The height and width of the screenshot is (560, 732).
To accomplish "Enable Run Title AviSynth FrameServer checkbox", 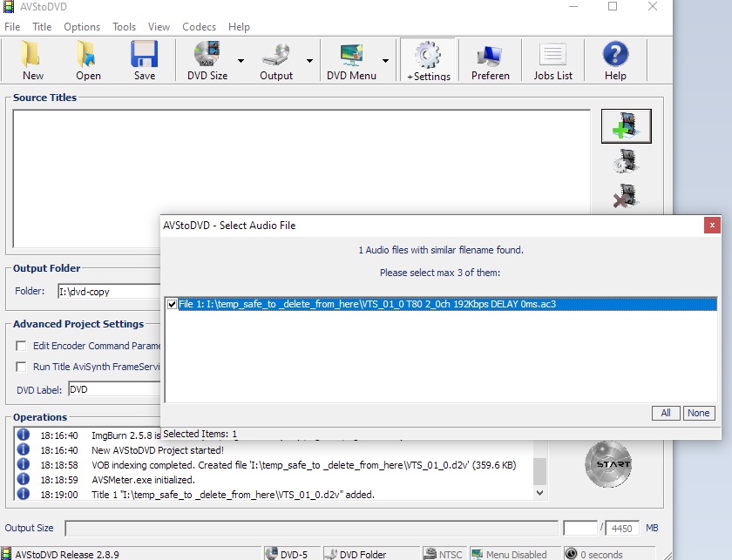I will tap(21, 367).
